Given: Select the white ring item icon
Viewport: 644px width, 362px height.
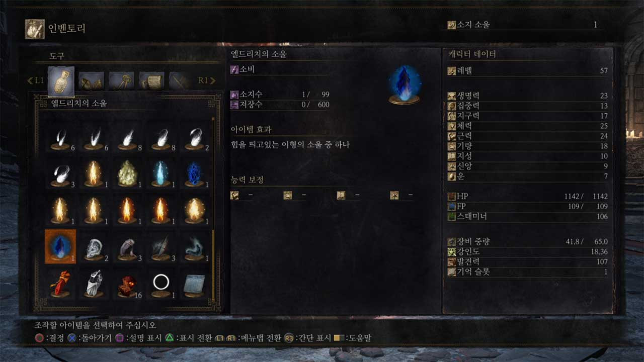Looking at the screenshot, I should tap(161, 284).
